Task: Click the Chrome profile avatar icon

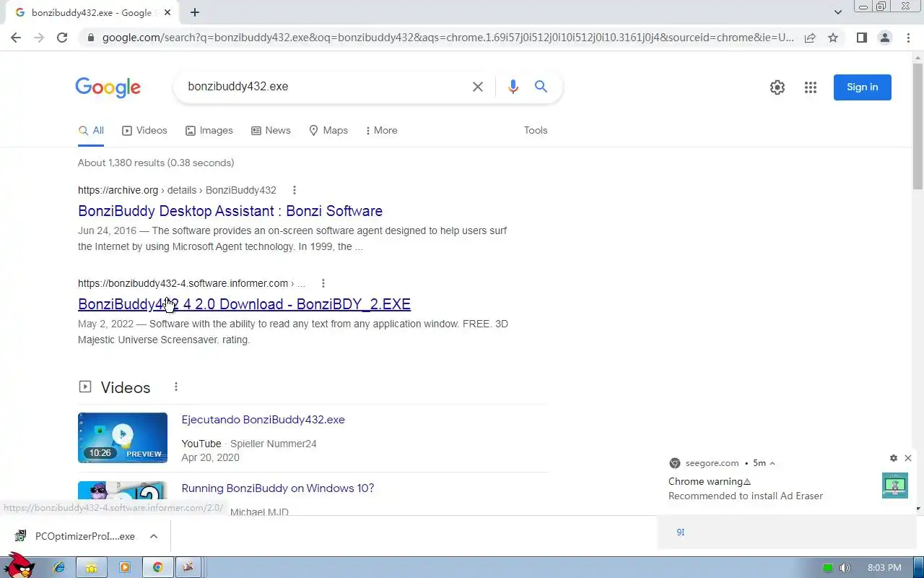Action: click(x=884, y=38)
